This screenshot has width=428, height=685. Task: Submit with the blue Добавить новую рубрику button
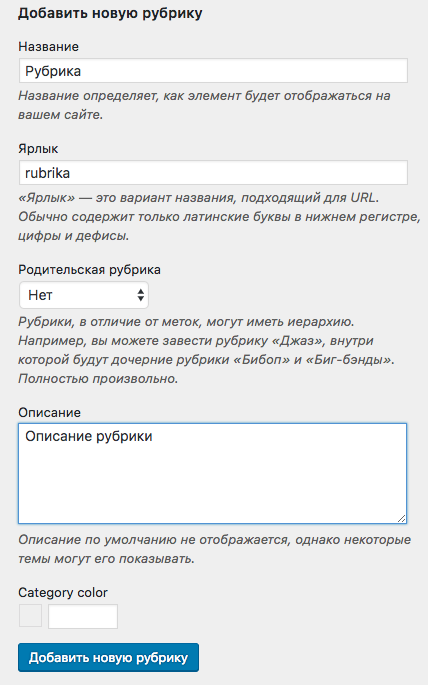[x=108, y=657]
